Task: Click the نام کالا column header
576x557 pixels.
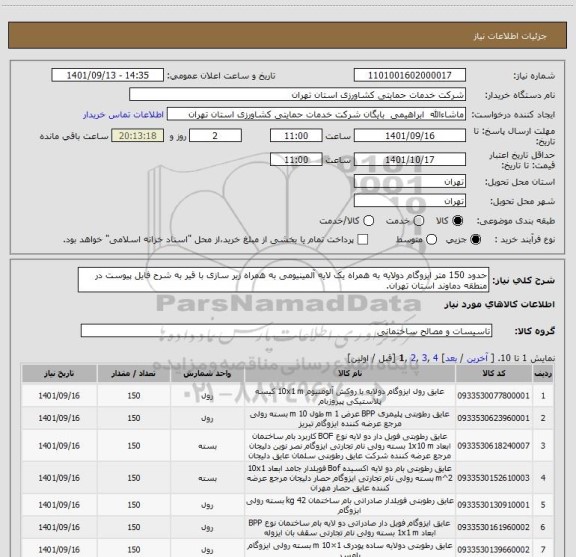Action: click(x=349, y=374)
